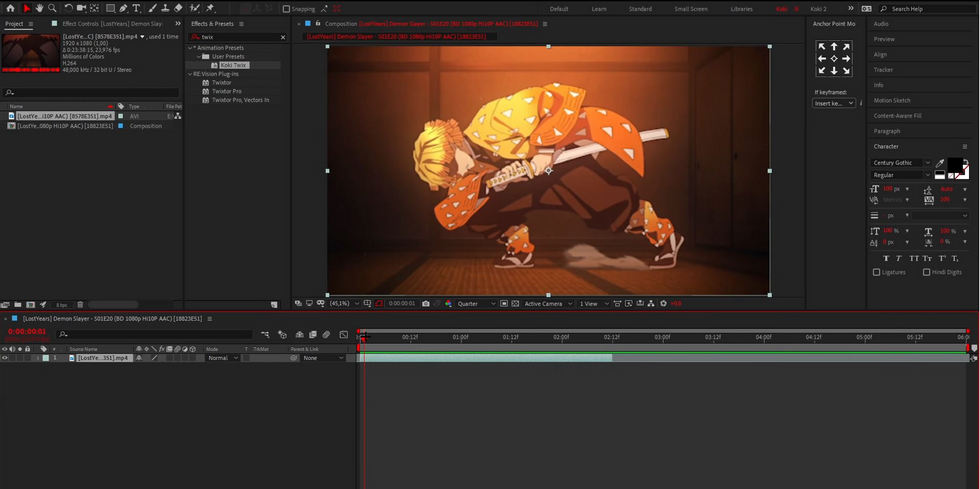Click the black fill color swatch

coord(955,165)
